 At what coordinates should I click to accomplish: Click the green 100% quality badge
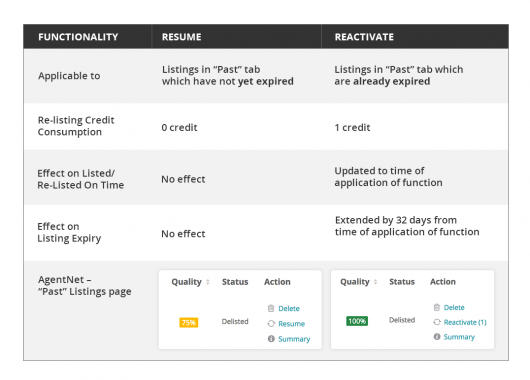(357, 321)
